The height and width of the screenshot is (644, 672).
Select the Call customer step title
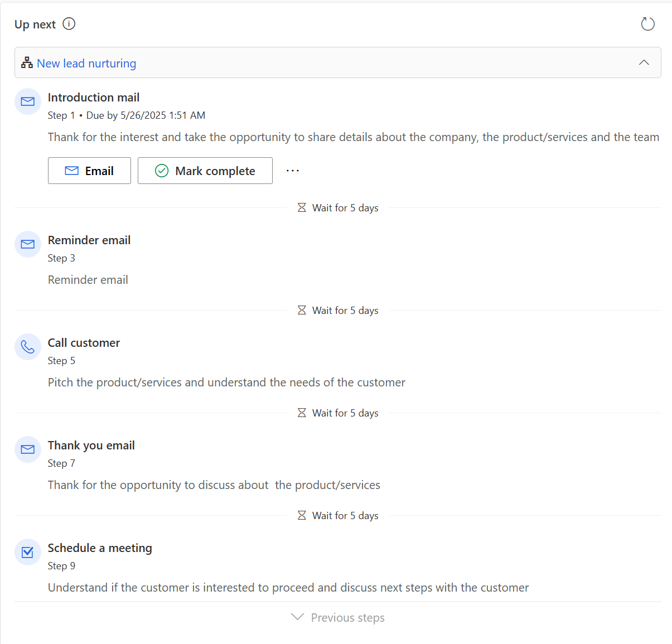(84, 343)
